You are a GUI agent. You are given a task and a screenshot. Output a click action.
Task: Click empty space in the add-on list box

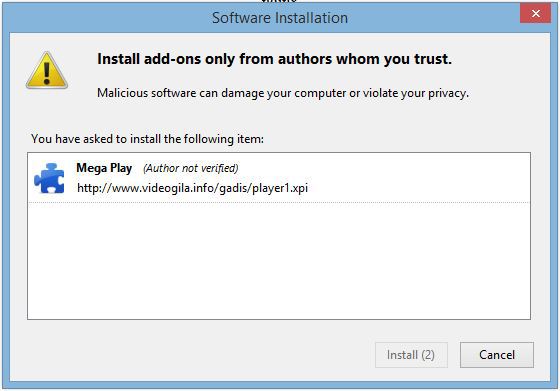(x=279, y=261)
